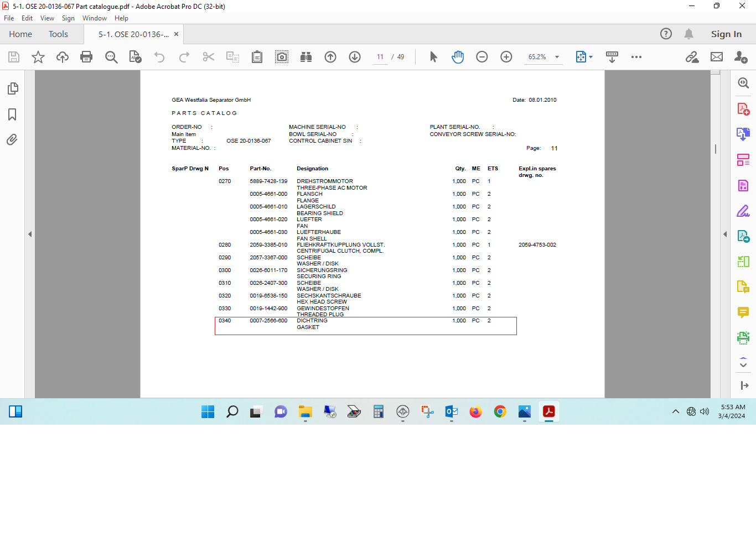Add file to favorites with star icon
The image size is (756, 553).
[x=38, y=57]
